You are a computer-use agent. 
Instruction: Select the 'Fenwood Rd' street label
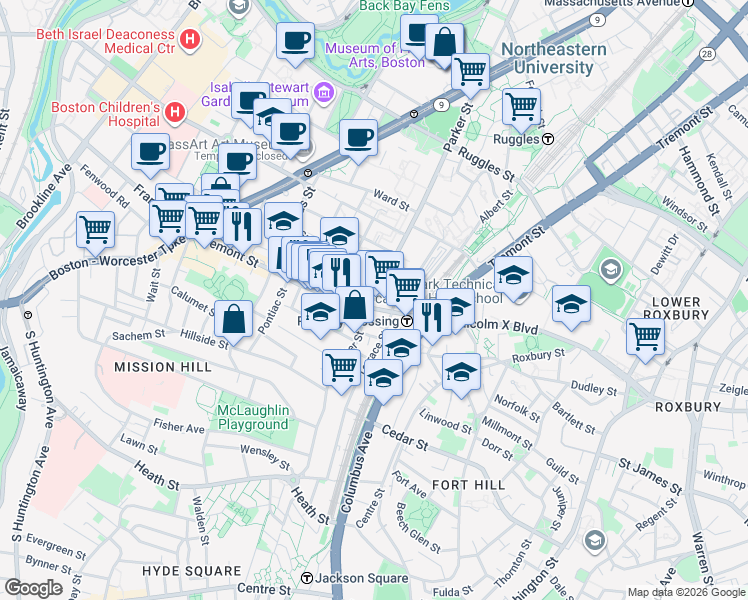click(x=104, y=186)
